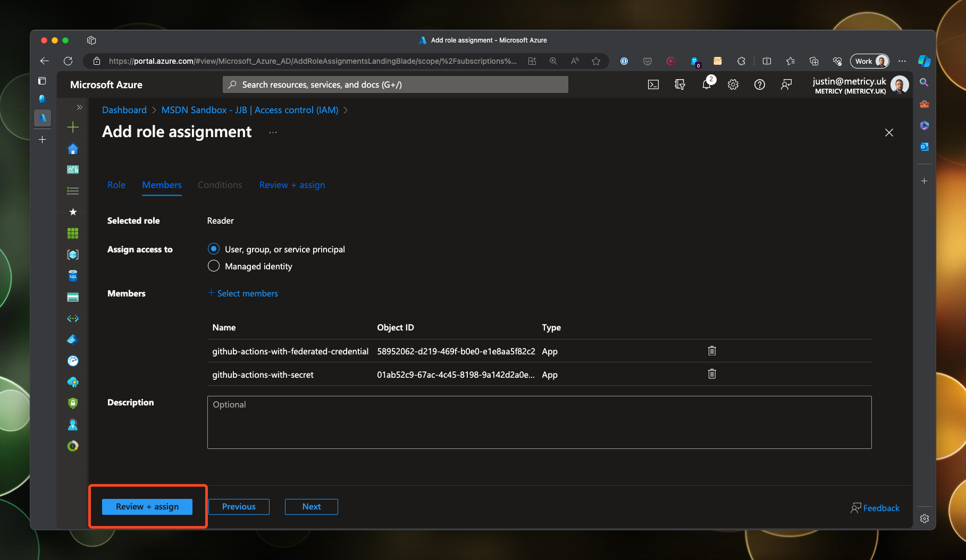Click the Select members link
The height and width of the screenshot is (560, 966).
pos(242,293)
